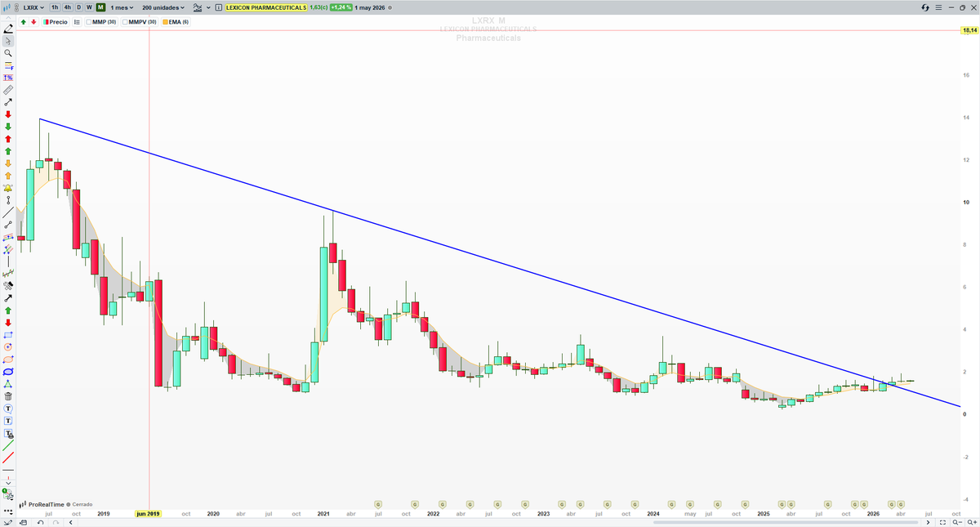Click scroll-left arrow at bottom left

click(71, 522)
